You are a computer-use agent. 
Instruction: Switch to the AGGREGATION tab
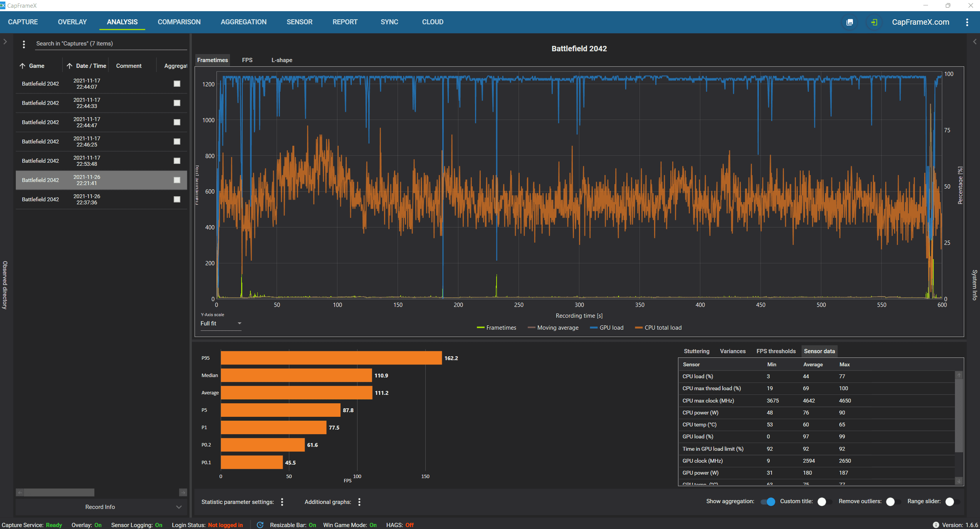click(x=243, y=22)
